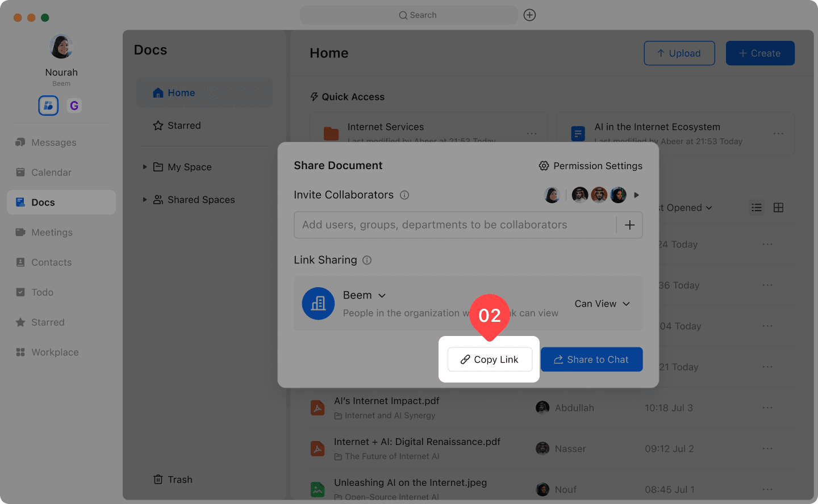818x504 pixels.
Task: Open the Can View permission dropdown
Action: pyautogui.click(x=602, y=304)
